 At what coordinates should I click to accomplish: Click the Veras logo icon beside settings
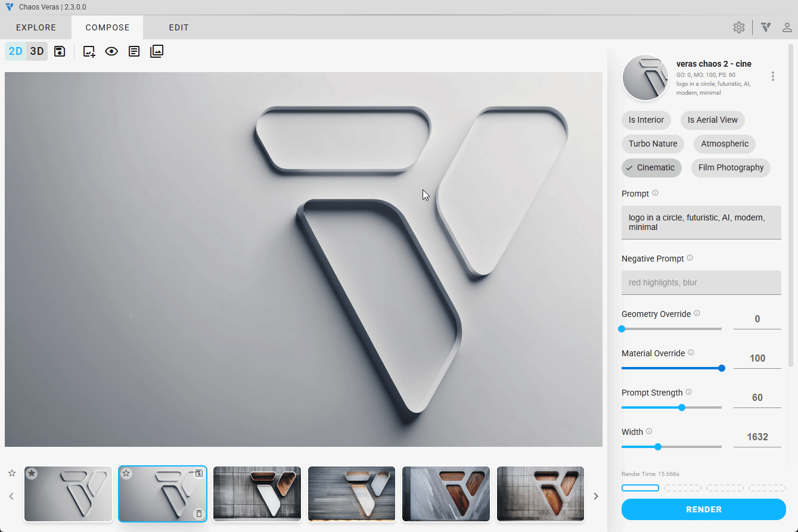pos(766,27)
